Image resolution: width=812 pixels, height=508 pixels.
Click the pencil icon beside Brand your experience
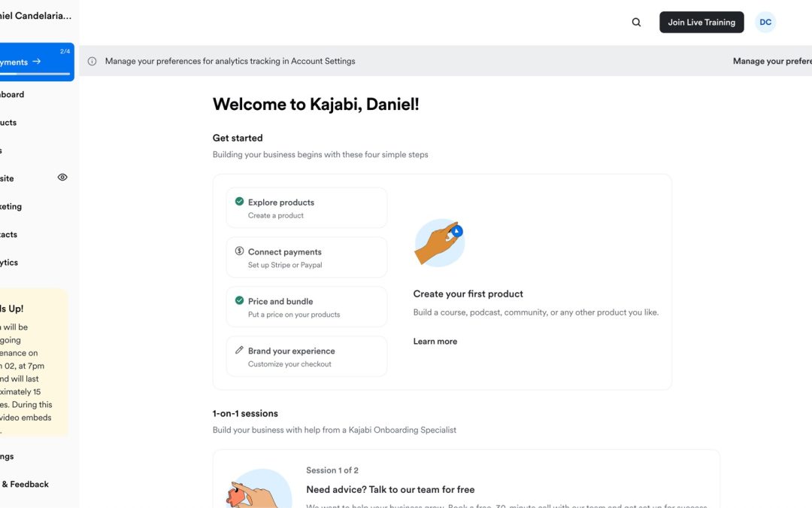point(239,350)
